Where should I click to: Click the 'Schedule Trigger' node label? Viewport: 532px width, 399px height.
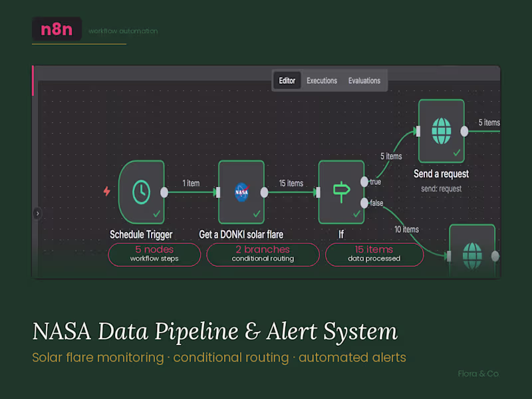click(x=141, y=235)
